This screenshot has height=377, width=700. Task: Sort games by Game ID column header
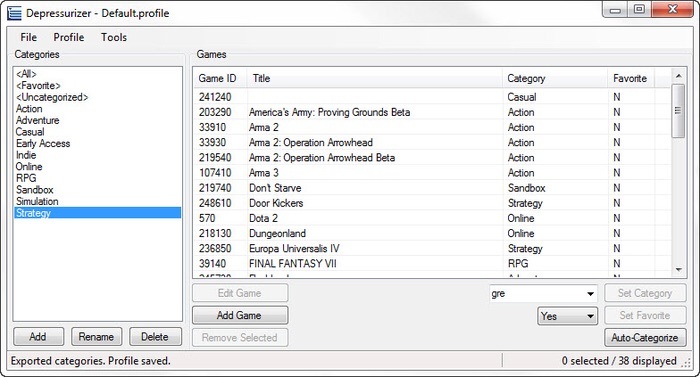pos(220,78)
